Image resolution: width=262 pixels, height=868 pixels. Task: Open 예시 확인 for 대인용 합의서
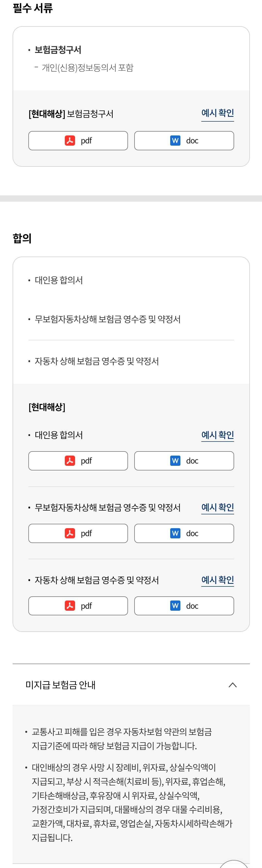coord(218,435)
